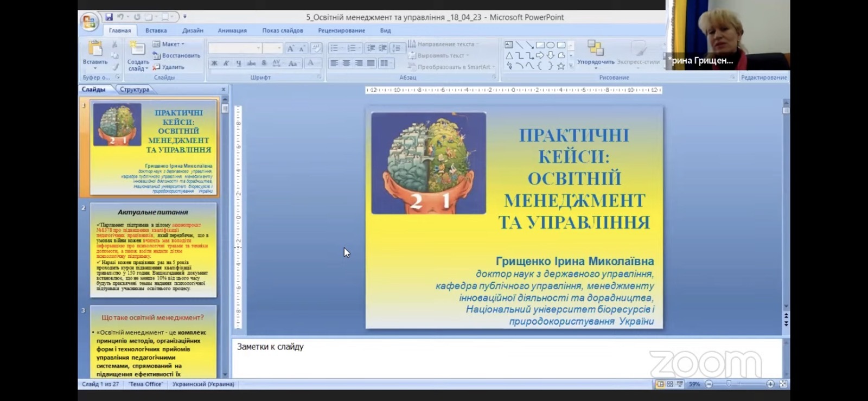Click the Office button
This screenshot has height=401, width=868.
[x=88, y=22]
